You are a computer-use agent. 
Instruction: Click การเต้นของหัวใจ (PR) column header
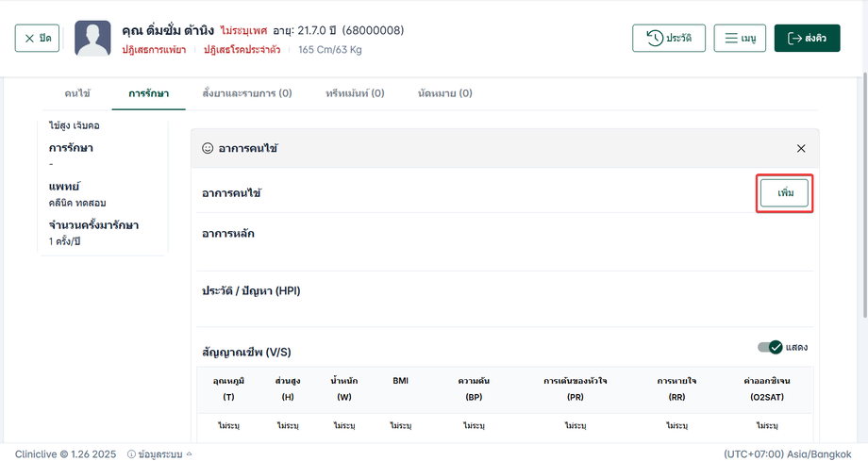pos(576,389)
